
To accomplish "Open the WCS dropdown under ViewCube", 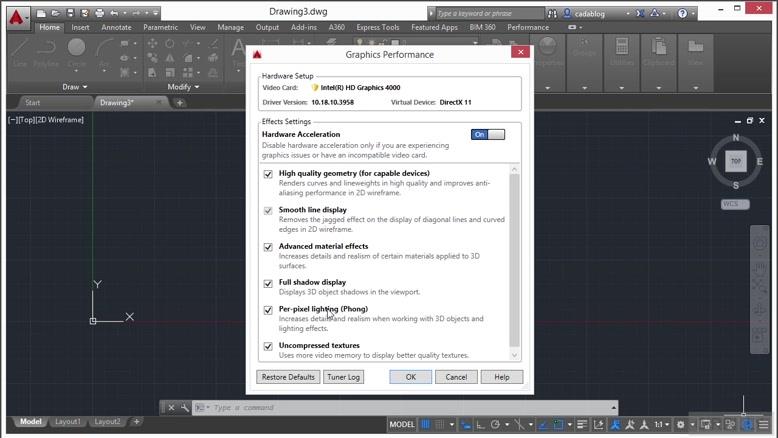I will click(x=735, y=204).
